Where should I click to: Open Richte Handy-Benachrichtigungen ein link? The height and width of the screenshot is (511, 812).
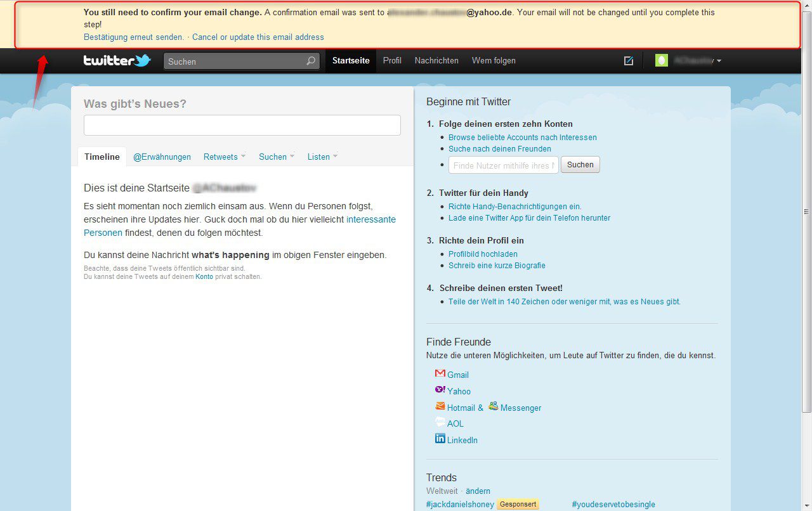click(x=515, y=206)
